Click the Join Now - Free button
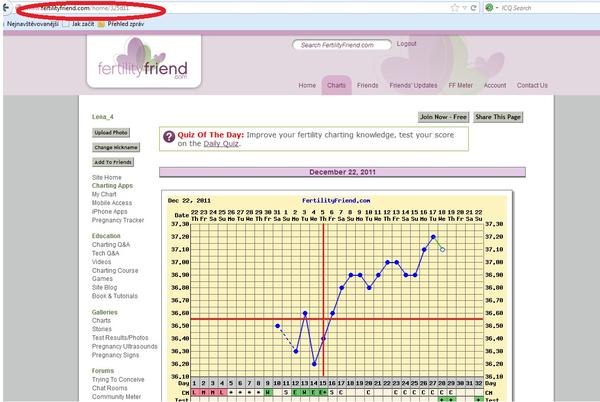Image resolution: width=600 pixels, height=402 pixels. point(443,117)
